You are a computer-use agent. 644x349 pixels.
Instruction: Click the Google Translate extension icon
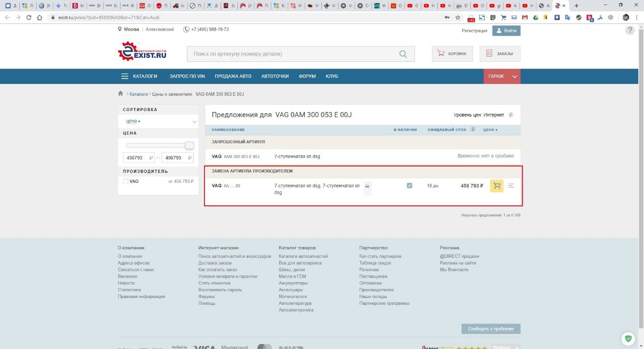click(568, 18)
